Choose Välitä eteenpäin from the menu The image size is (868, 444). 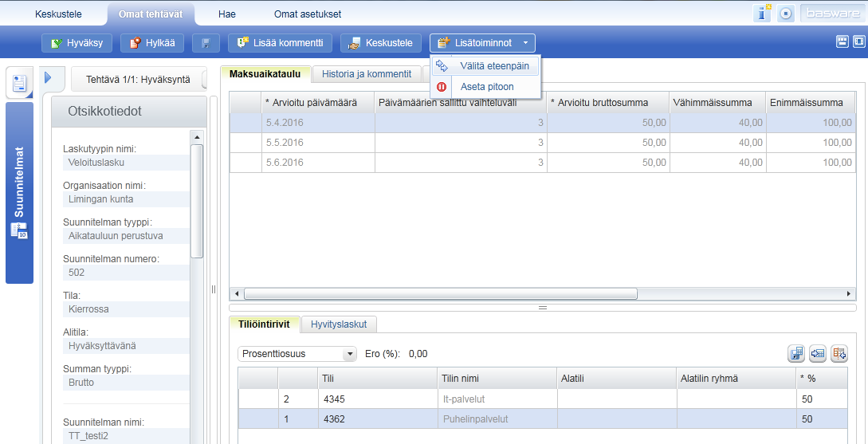coord(485,66)
